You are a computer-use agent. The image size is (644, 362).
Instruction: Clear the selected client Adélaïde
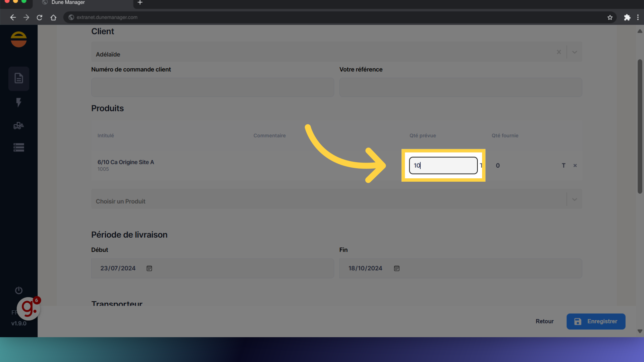click(x=559, y=52)
